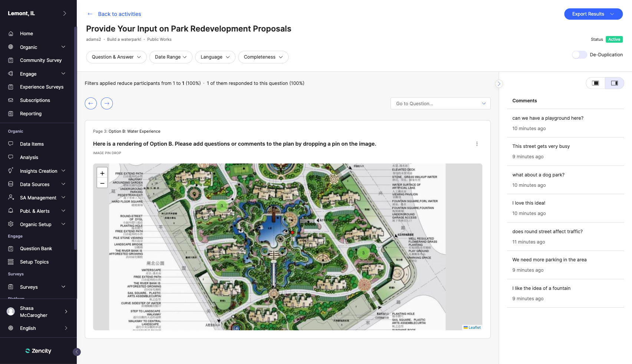Open the Go to Question dropdown
Viewport: 632px width, 364px height.
(440, 104)
